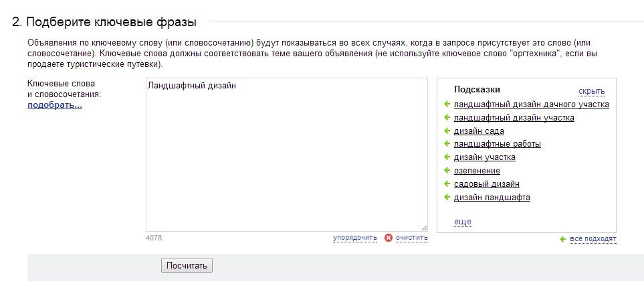Click green arrow beside 'ландшафтный дизайн участка'
This screenshot has height=296, width=644.
click(x=447, y=118)
